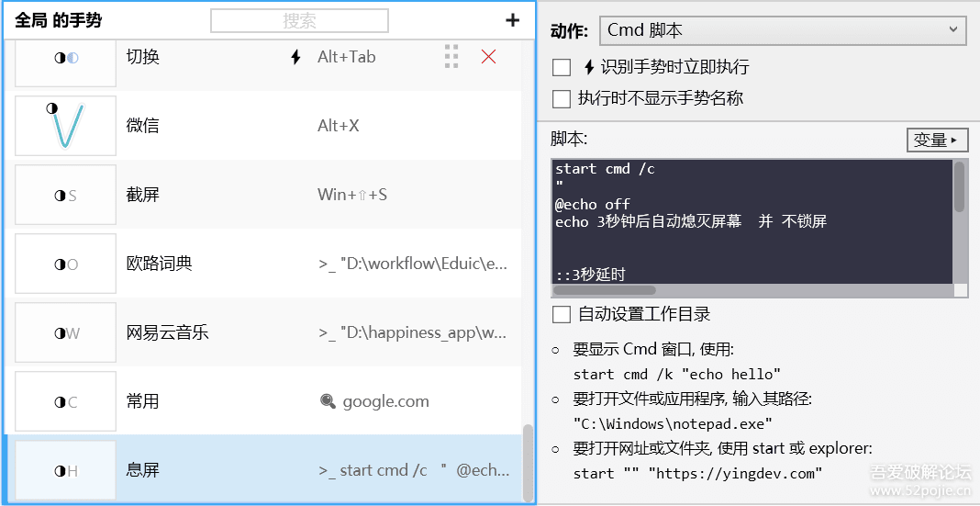
Task: Delete the 切换 gesture with the red X
Action: (x=488, y=57)
